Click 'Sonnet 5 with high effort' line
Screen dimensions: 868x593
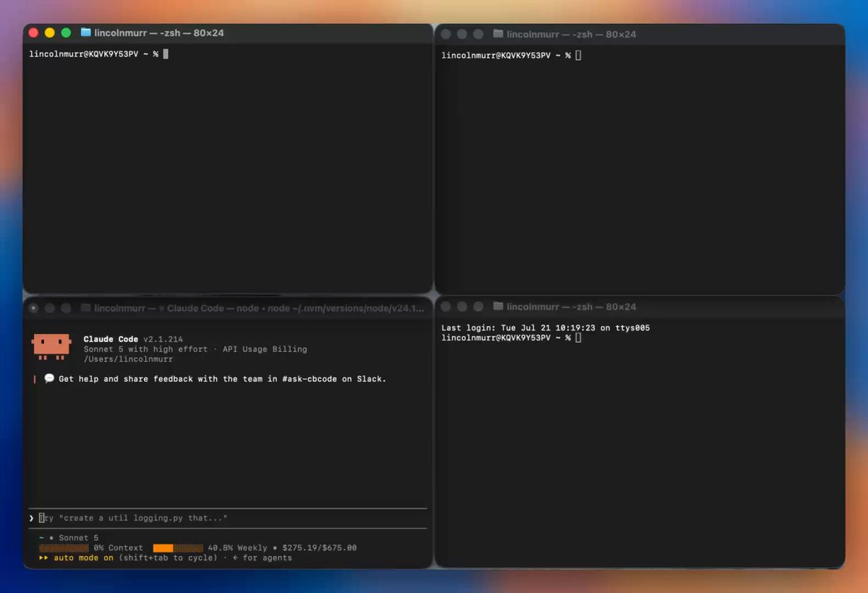pyautogui.click(x=145, y=349)
